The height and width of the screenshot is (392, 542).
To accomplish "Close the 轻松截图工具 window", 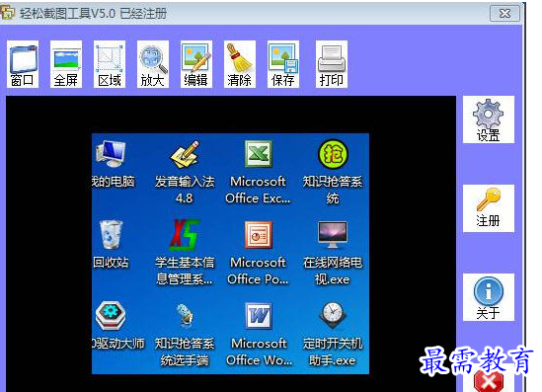I will (x=505, y=13).
